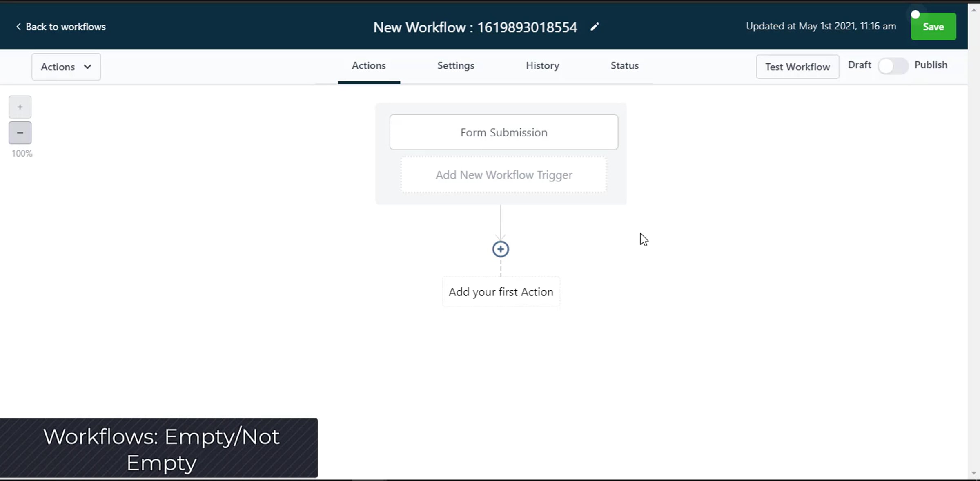
Task: Zoom out with the minus button
Action: click(x=20, y=133)
